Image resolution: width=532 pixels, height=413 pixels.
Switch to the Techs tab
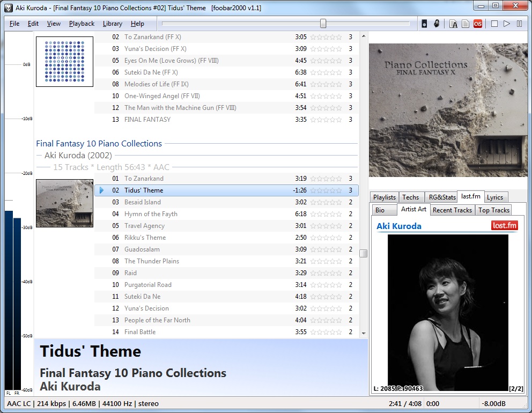411,197
